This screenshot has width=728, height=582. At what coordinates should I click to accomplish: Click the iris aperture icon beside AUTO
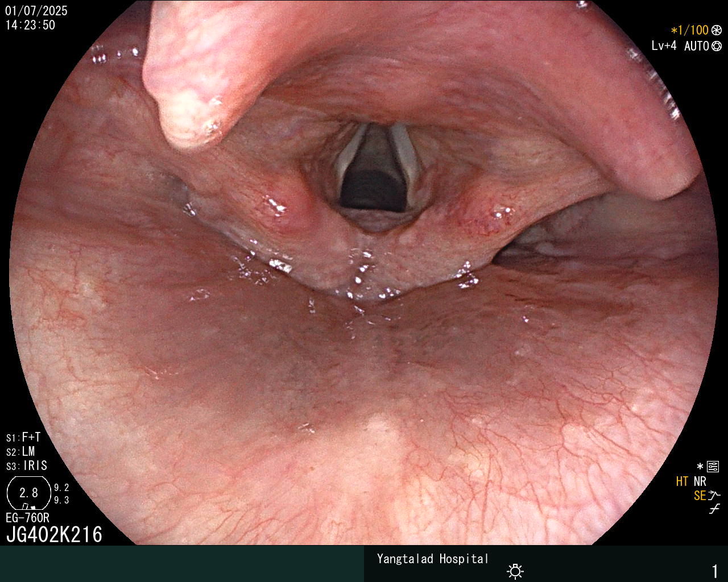pos(717,46)
